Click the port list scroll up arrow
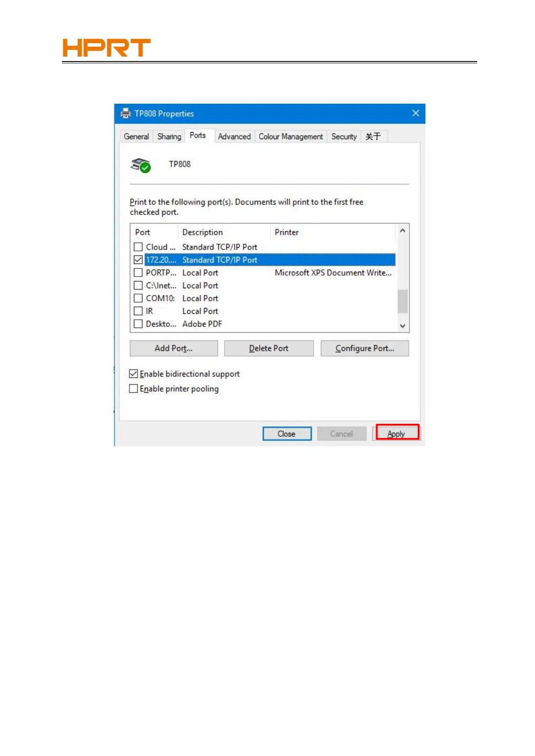The height and width of the screenshot is (756, 535). coord(402,231)
